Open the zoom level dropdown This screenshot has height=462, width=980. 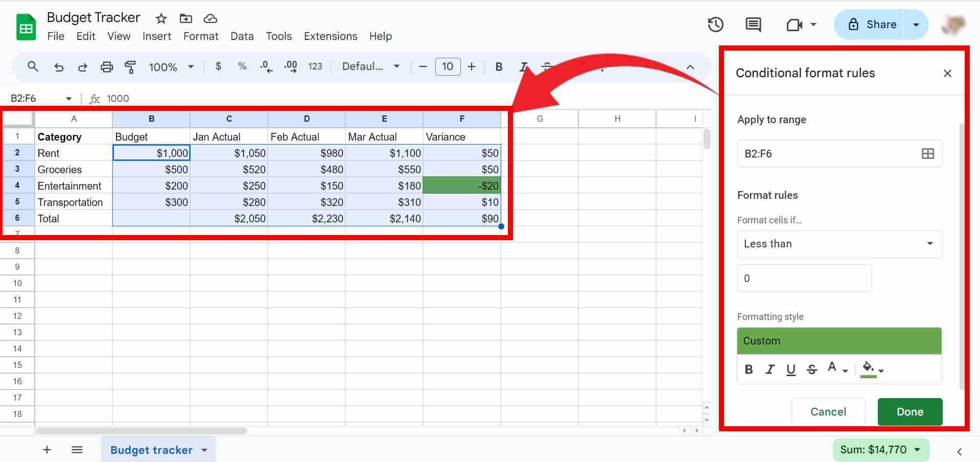click(191, 66)
